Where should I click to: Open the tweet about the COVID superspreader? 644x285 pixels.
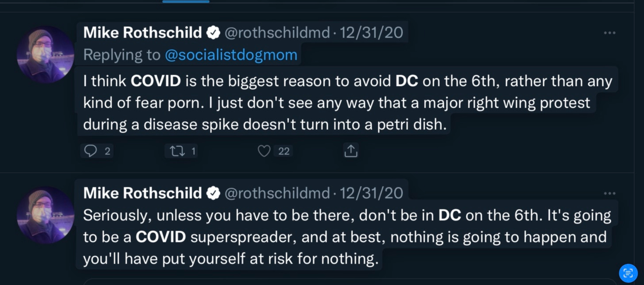pos(347,236)
